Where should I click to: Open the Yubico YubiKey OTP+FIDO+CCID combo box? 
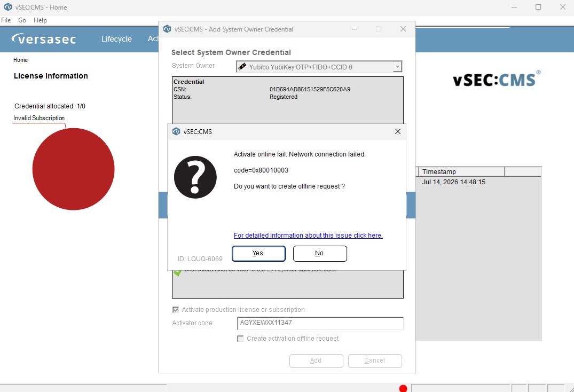(319, 67)
